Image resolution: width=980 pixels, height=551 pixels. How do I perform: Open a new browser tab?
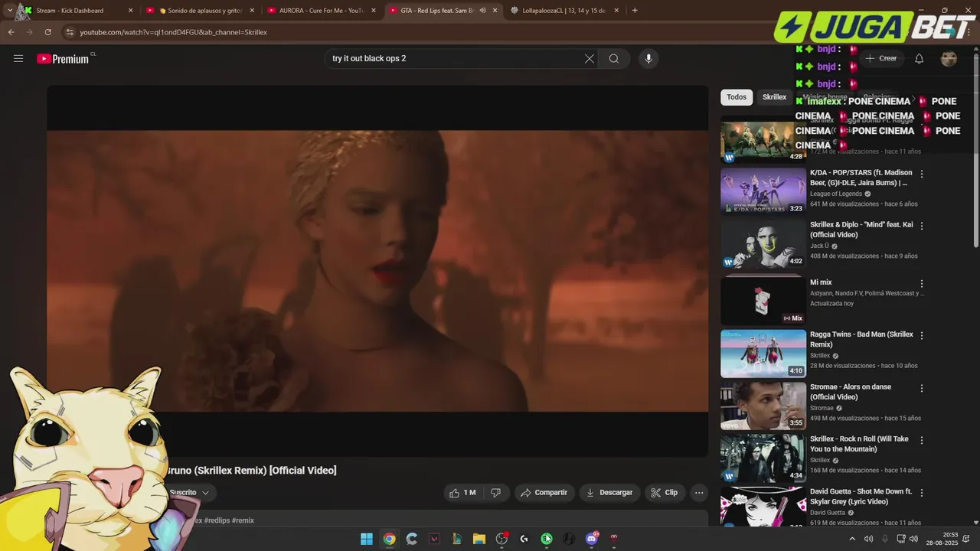635,11
